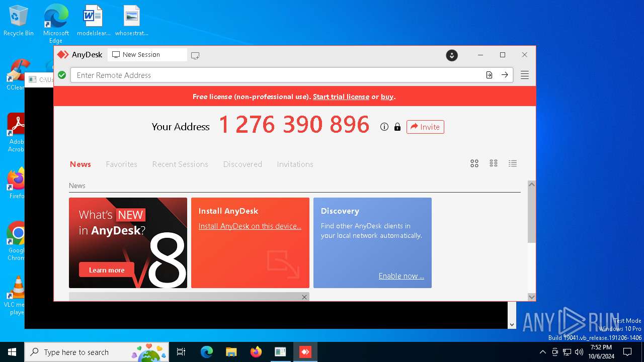Screen dimensions: 644x362
Task: Open the Invitations tab
Action: coord(295,164)
